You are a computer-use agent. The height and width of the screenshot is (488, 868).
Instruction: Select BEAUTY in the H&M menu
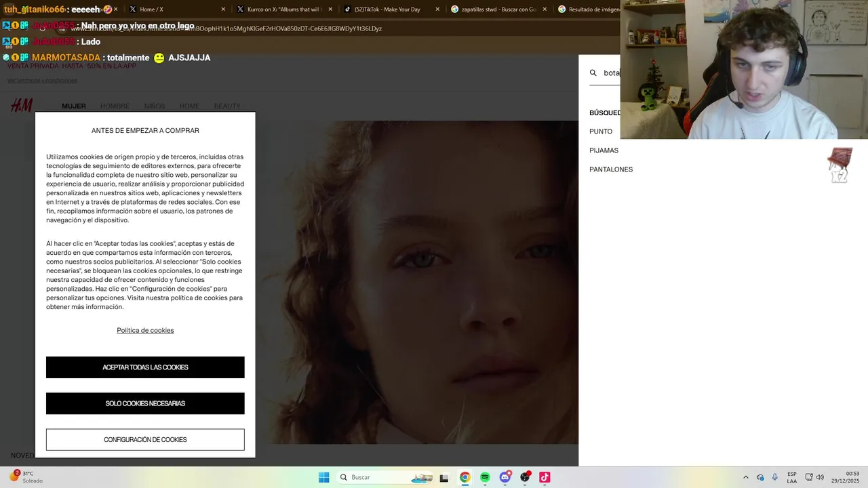[227, 106]
